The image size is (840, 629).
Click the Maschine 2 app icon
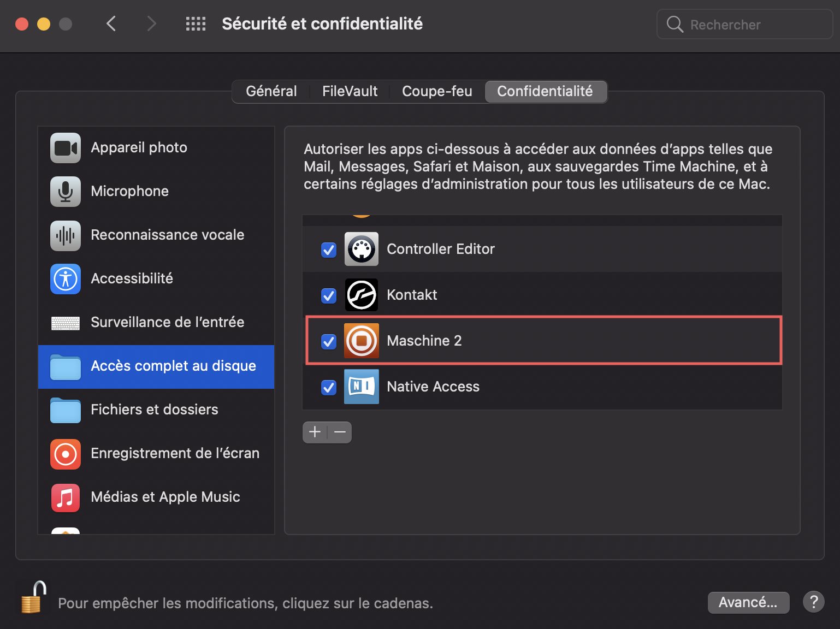(x=362, y=341)
